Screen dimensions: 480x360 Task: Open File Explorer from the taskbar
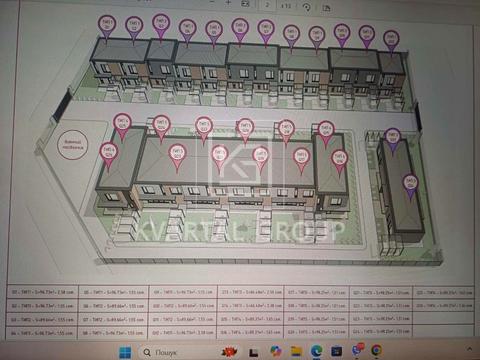(x=296, y=351)
